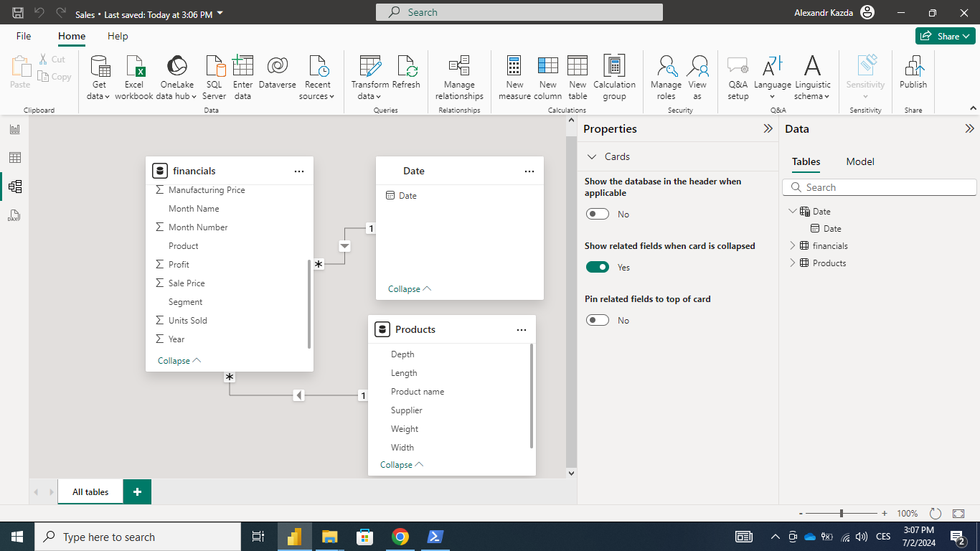
Task: Open Recent sources list
Action: point(317,77)
